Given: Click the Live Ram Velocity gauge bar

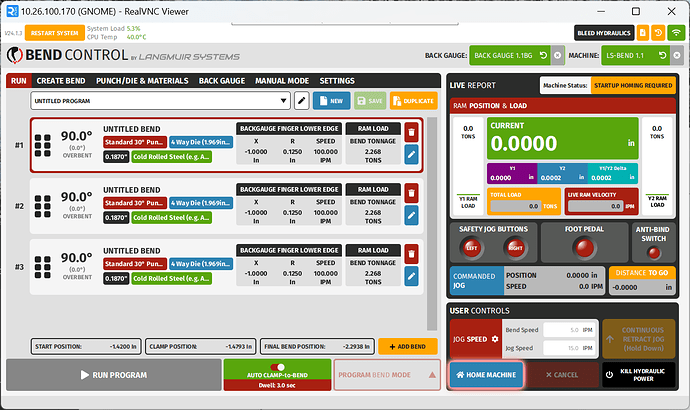Looking at the screenshot, I should click(595, 206).
